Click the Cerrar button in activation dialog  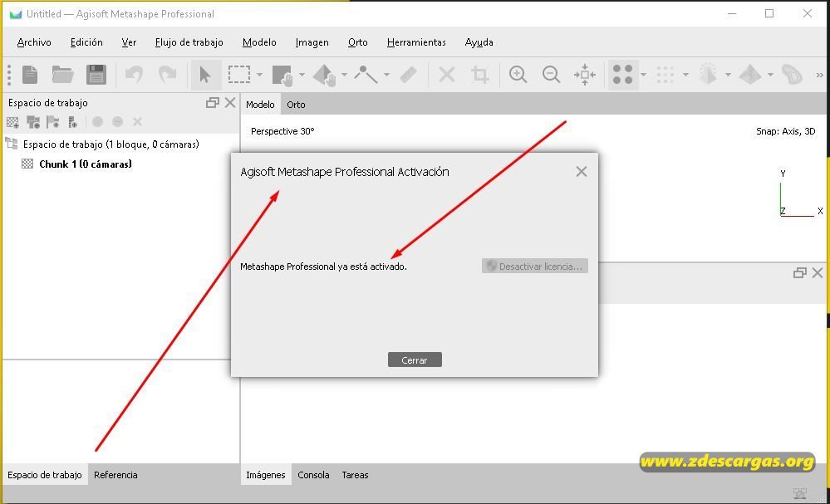pyautogui.click(x=415, y=360)
